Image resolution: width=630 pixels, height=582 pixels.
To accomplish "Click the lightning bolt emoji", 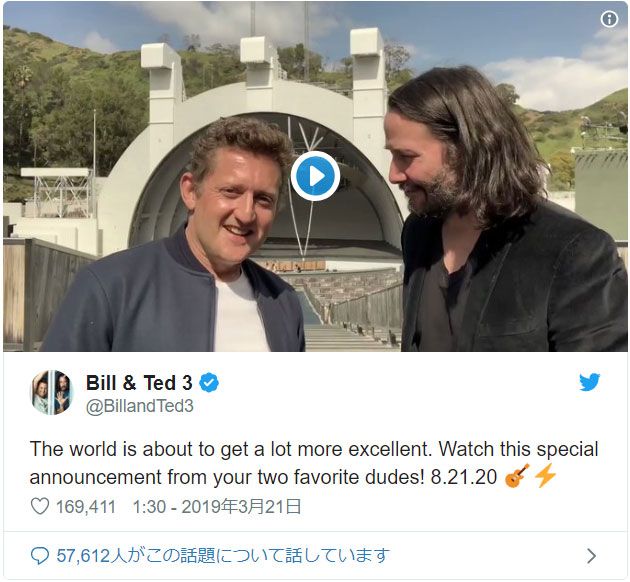I will 545,476.
